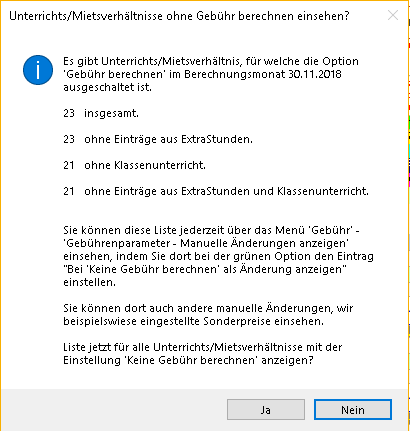Click the gray button bar left of Ja
This screenshot has height=431, width=410.
(113, 410)
